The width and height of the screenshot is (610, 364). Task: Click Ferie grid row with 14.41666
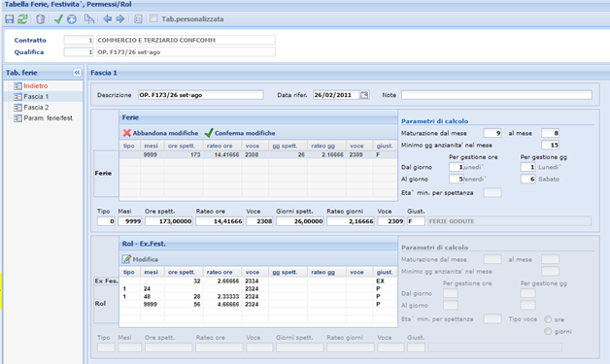click(258, 154)
